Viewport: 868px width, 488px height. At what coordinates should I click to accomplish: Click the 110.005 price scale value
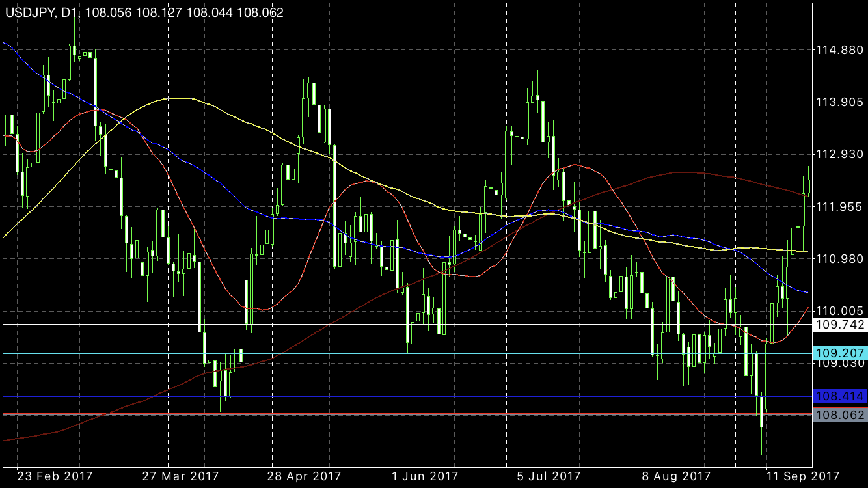click(x=839, y=311)
